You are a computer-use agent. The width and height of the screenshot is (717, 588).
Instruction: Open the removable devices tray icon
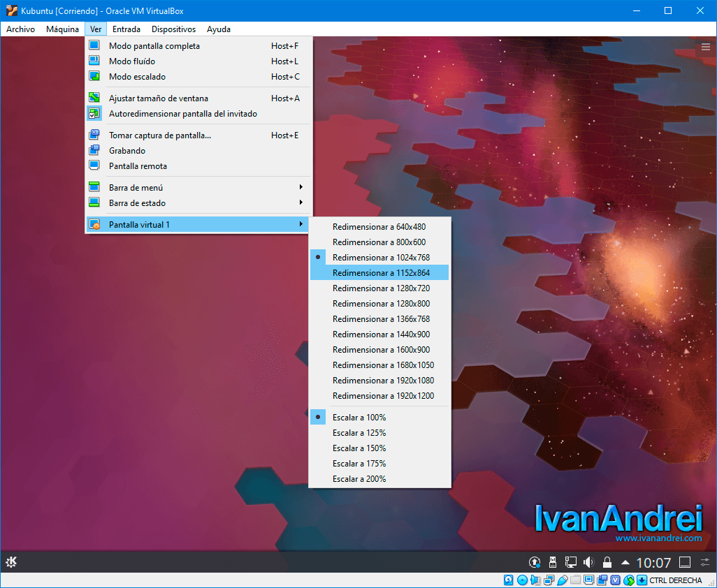coord(552,562)
